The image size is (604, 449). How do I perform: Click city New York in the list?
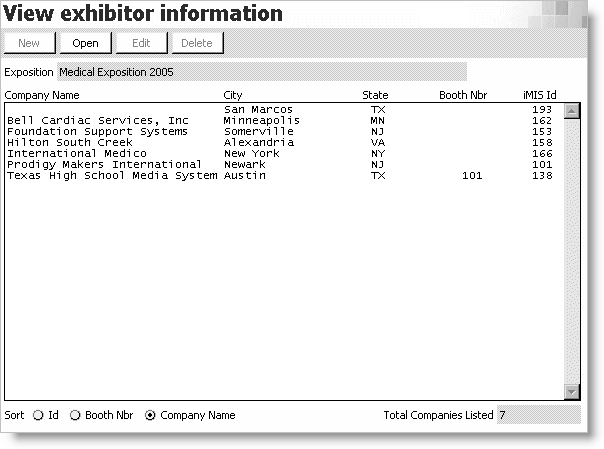pyautogui.click(x=252, y=153)
